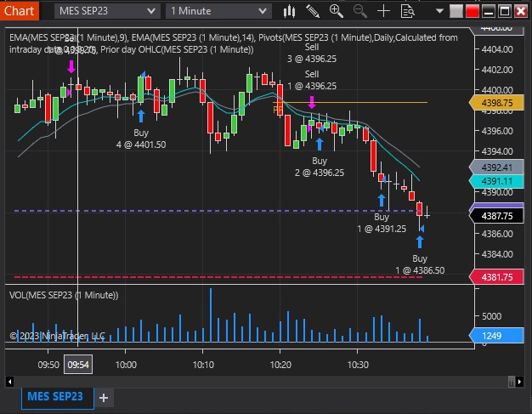Click the magenta Sell arrow near 10:24
532x414 pixels.
point(311,102)
